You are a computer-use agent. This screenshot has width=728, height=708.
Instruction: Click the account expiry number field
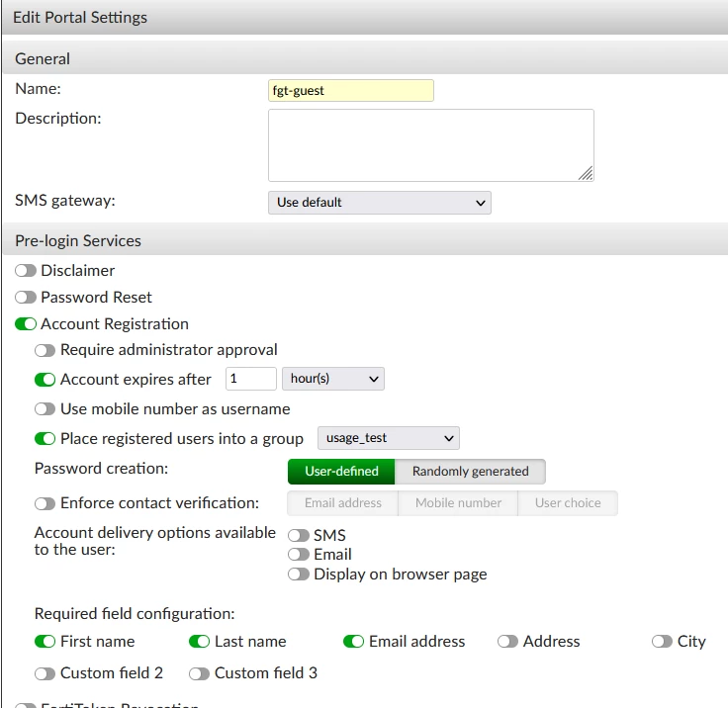(x=251, y=379)
